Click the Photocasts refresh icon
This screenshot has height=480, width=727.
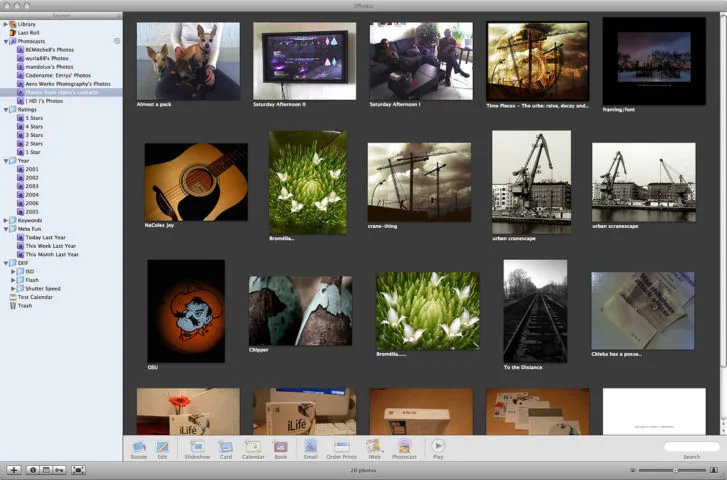[x=117, y=41]
